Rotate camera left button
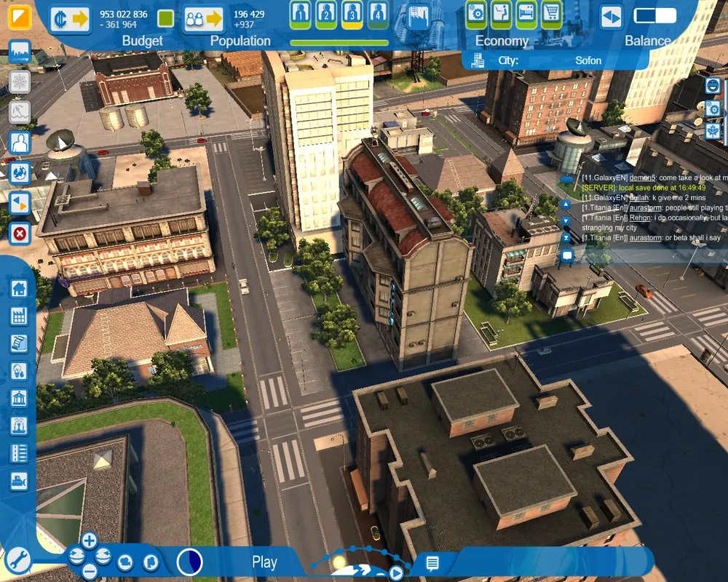Screen dimensions: 728x582 pyautogui.click(x=76, y=556)
